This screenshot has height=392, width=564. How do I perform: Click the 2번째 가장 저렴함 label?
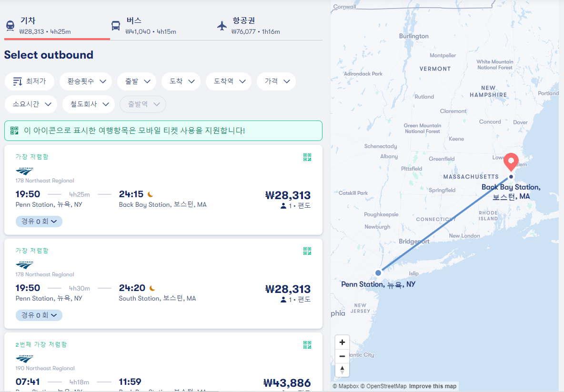(41, 344)
